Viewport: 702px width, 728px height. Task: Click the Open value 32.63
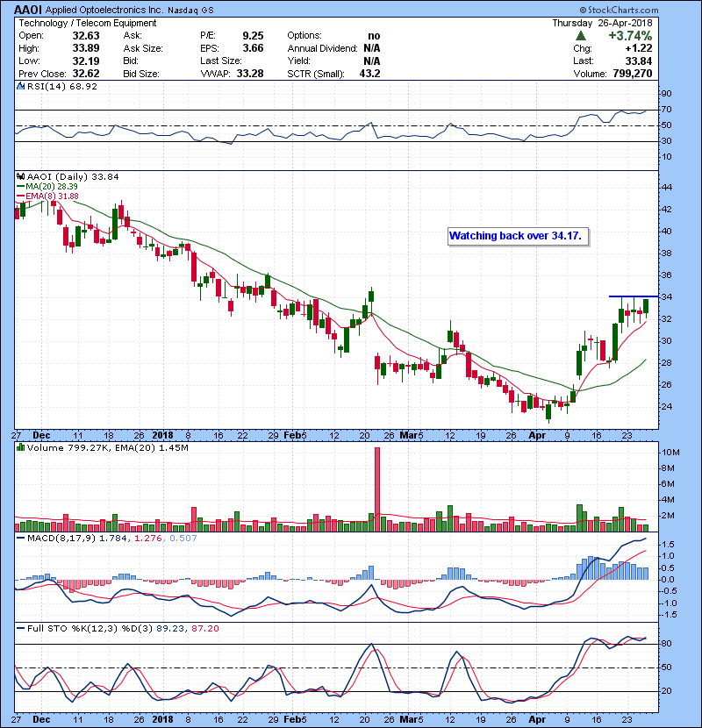pyautogui.click(x=86, y=36)
